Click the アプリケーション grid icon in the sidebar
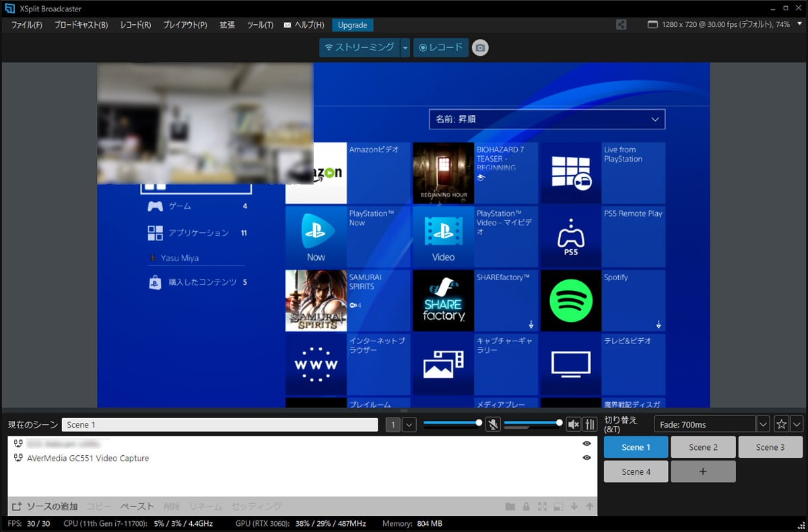 click(155, 233)
